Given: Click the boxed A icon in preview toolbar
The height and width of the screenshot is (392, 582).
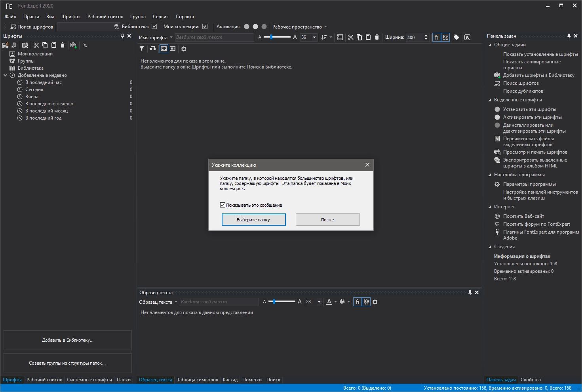Looking at the screenshot, I should click(468, 37).
